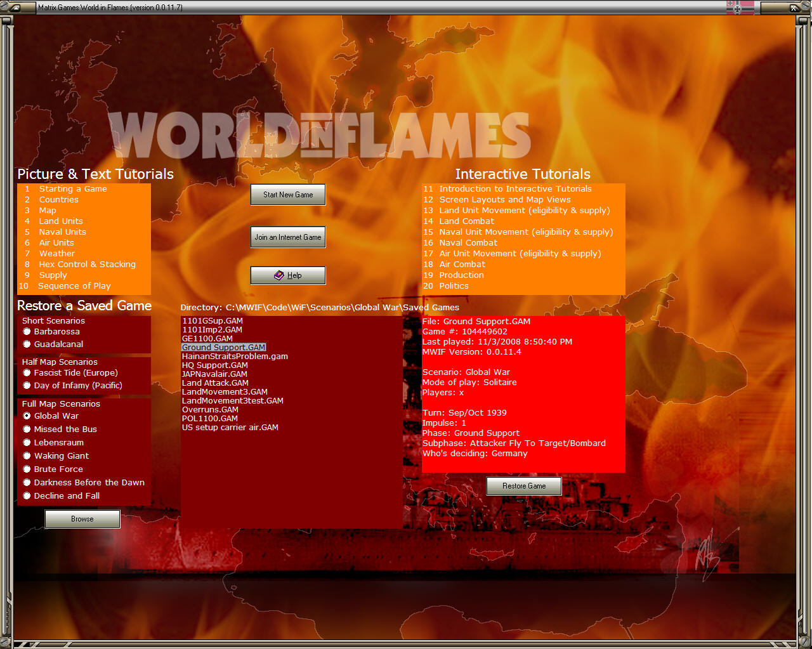Viewport: 812px width, 649px height.
Task: Open the Production tutorial
Action: point(523,275)
